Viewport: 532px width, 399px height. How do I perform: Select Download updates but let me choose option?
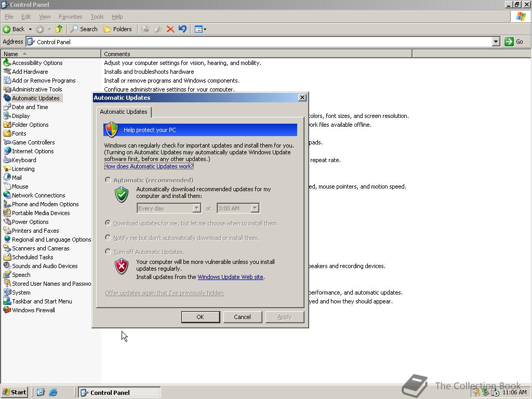(108, 223)
